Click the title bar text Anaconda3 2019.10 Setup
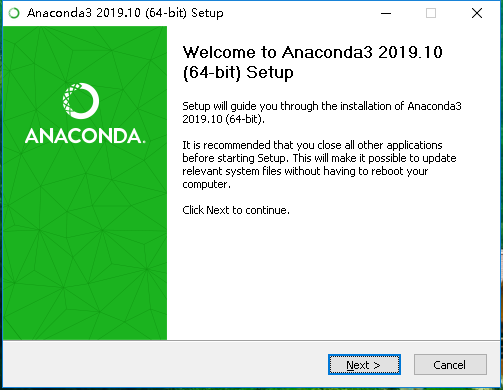Screen dimensions: 504x391 (x=125, y=13)
